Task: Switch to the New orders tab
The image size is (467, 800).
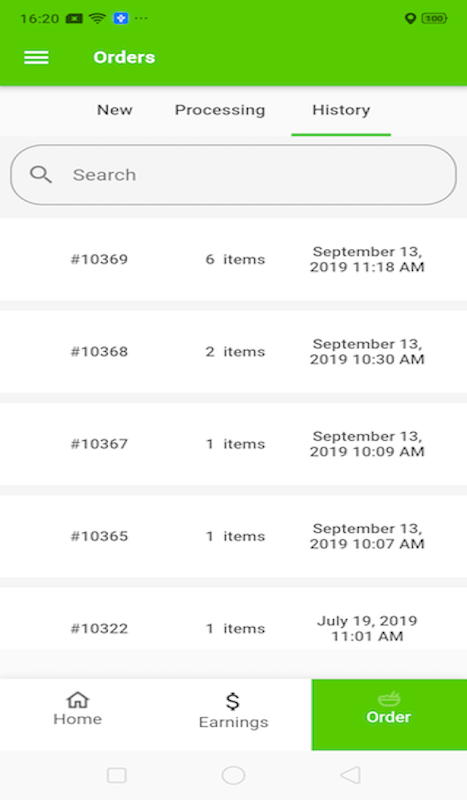Action: pyautogui.click(x=115, y=110)
